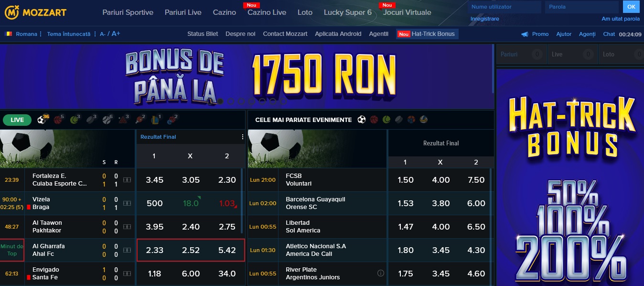Expand the Pariuri bet slip tab
The height and width of the screenshot is (286, 644).
coord(521,55)
